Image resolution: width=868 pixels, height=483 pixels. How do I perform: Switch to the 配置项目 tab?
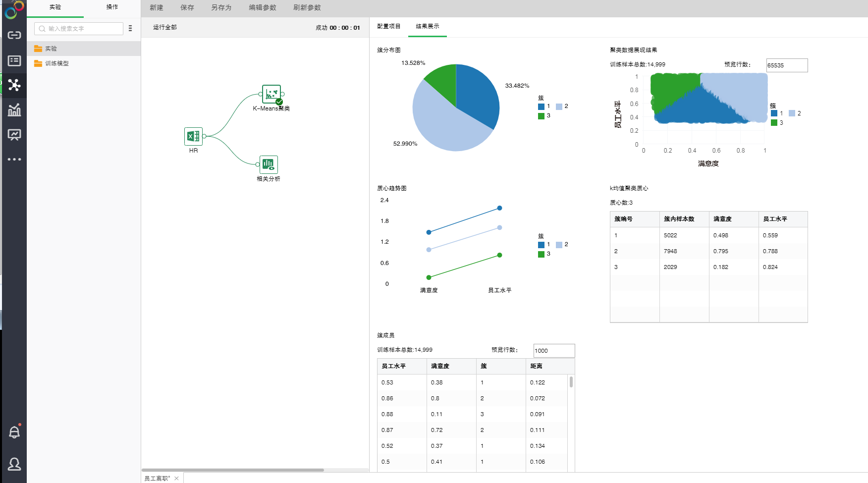point(388,26)
